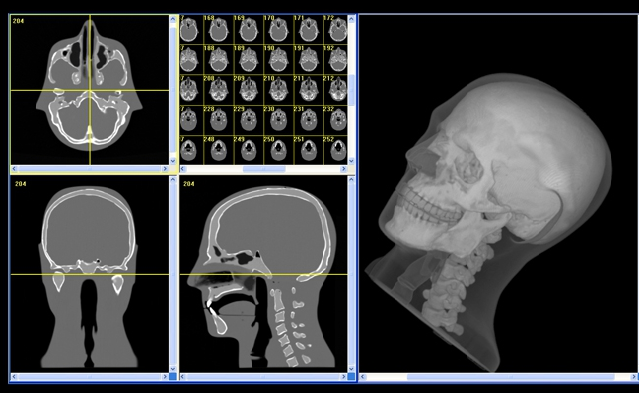Image resolution: width=639 pixels, height=393 pixels.
Task: Click the down arrow of the thumbnail grid scrollbar
Action: pyautogui.click(x=351, y=161)
